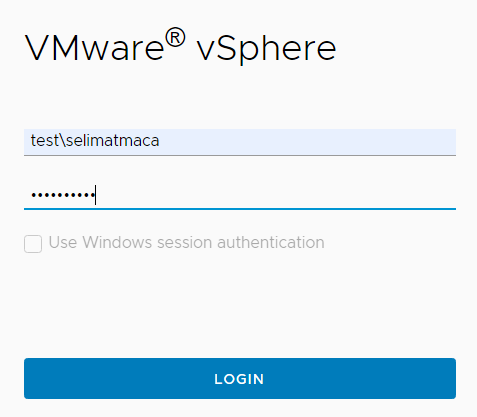Select the first password bullet dot
The image size is (477, 417).
(33, 195)
